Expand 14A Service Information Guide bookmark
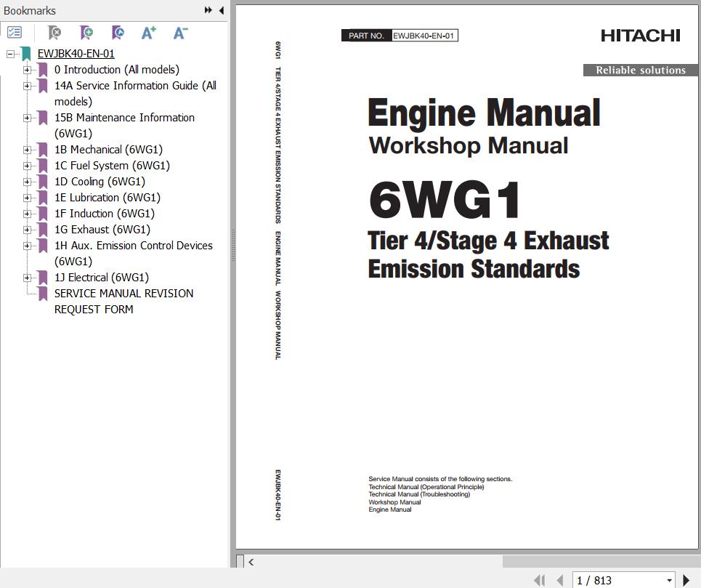Image resolution: width=701 pixels, height=588 pixels. 28,86
